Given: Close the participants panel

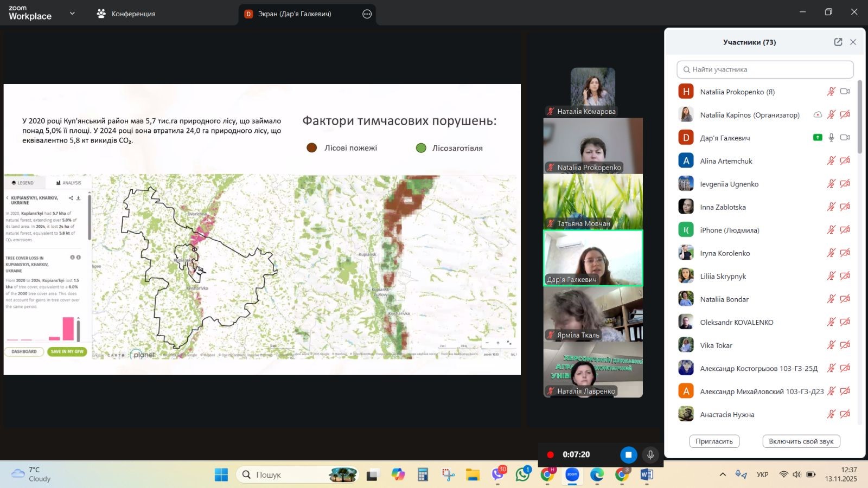Looking at the screenshot, I should pos(853,42).
